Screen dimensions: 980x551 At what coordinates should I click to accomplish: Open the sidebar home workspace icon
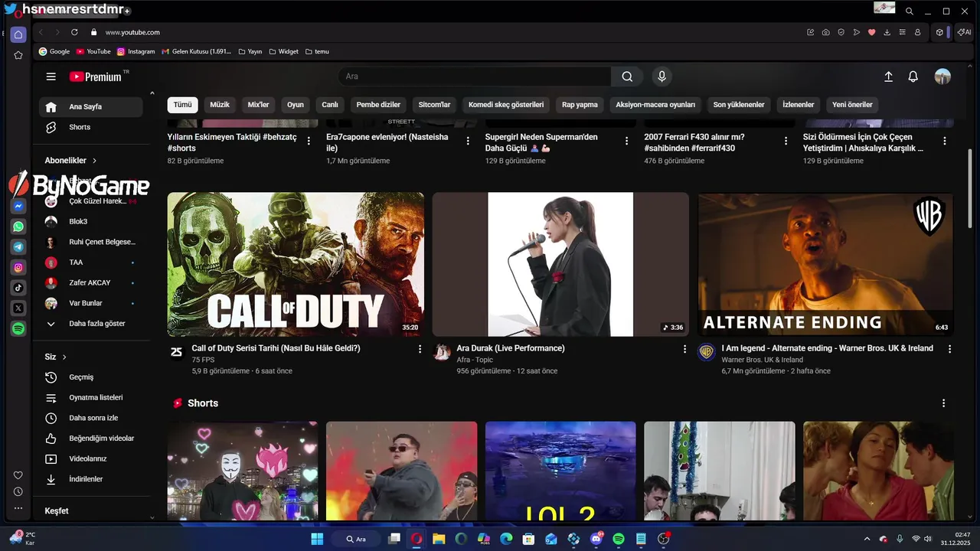[18, 34]
